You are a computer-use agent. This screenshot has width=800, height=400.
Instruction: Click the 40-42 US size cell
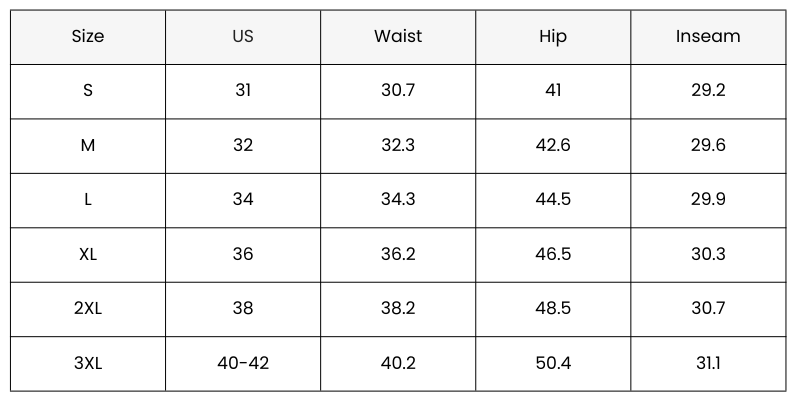[x=243, y=363]
